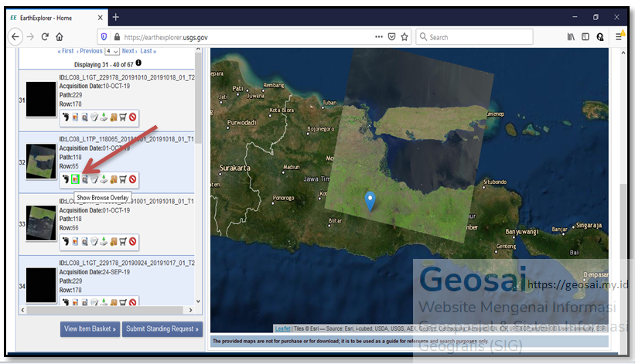Click Submit Standing Request button

tap(162, 328)
